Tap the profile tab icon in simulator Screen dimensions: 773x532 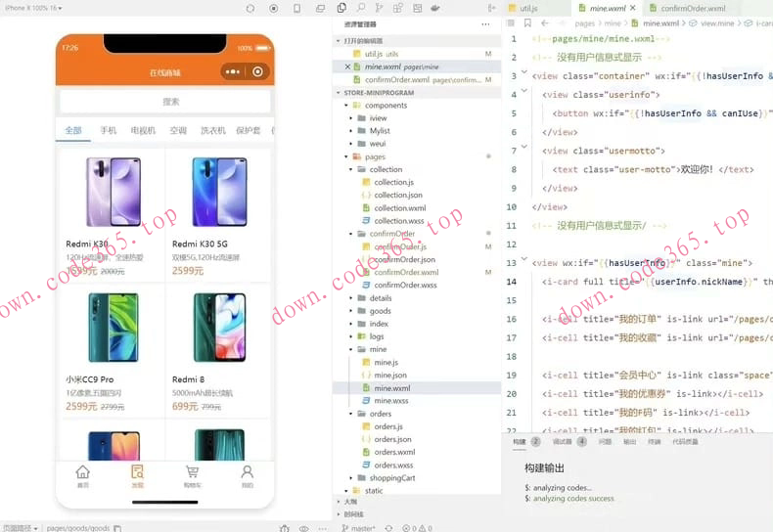(247, 476)
